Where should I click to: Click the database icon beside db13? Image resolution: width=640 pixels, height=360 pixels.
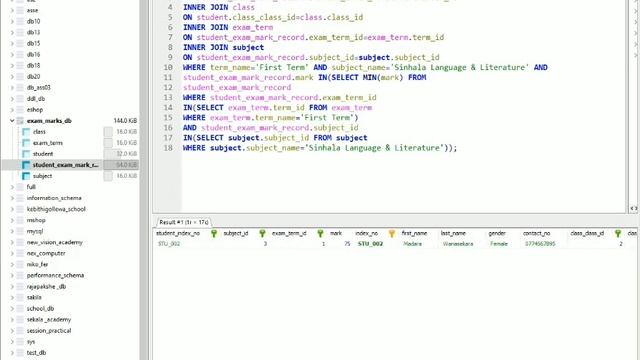pyautogui.click(x=20, y=32)
